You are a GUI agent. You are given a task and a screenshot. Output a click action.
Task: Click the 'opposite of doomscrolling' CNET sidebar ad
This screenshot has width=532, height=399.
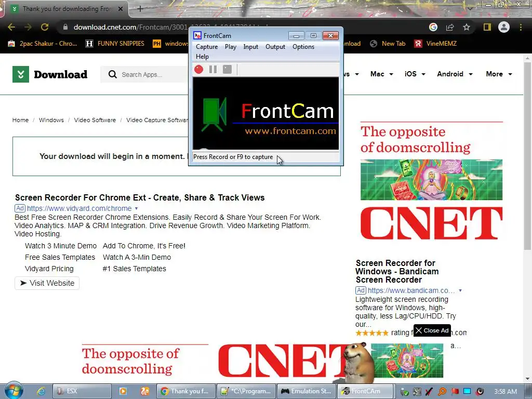pyautogui.click(x=431, y=181)
